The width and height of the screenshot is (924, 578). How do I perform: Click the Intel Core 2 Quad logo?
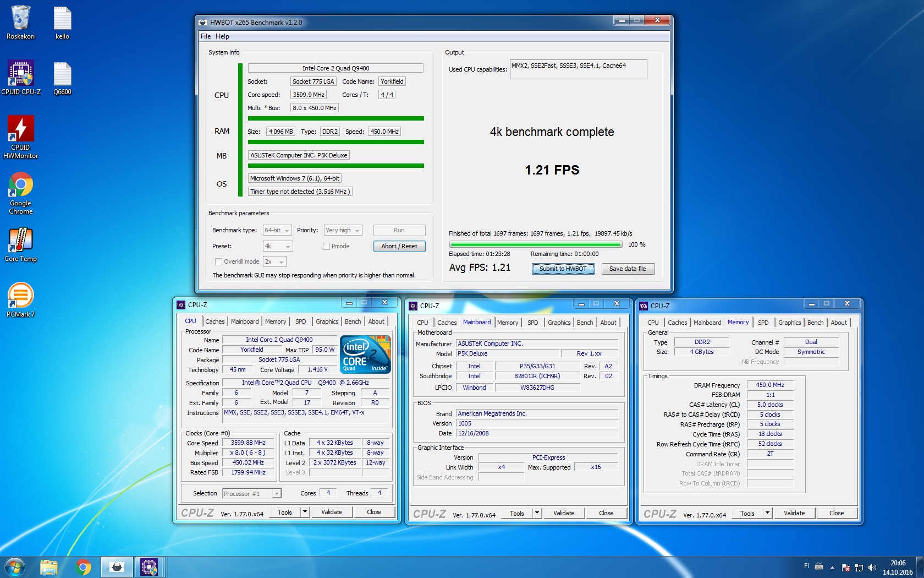366,354
